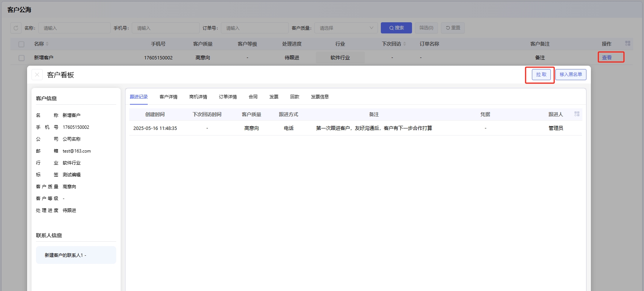This screenshot has width=644, height=291.
Task: Switch to the 客户详情 tab
Action: point(168,97)
